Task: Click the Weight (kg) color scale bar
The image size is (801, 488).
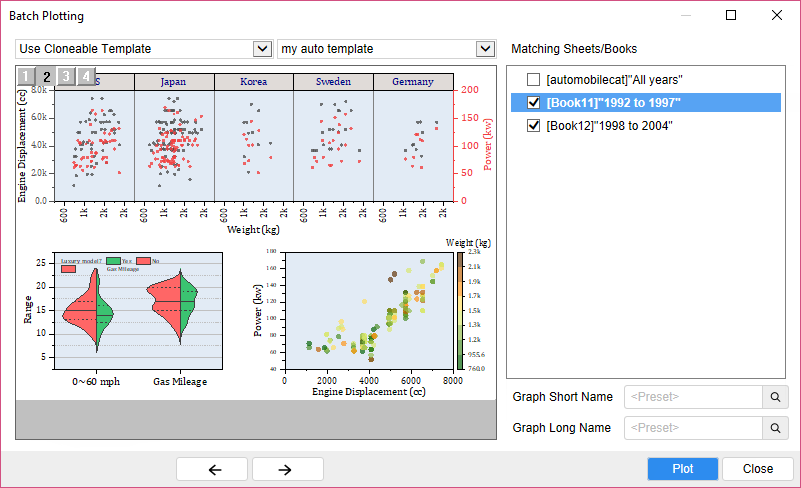Action: click(x=460, y=310)
